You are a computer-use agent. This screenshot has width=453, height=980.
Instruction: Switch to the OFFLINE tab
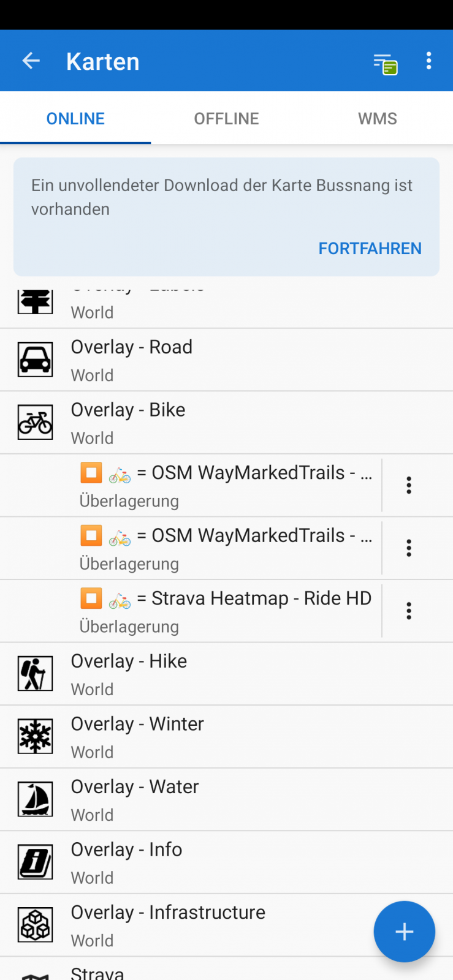tap(226, 119)
